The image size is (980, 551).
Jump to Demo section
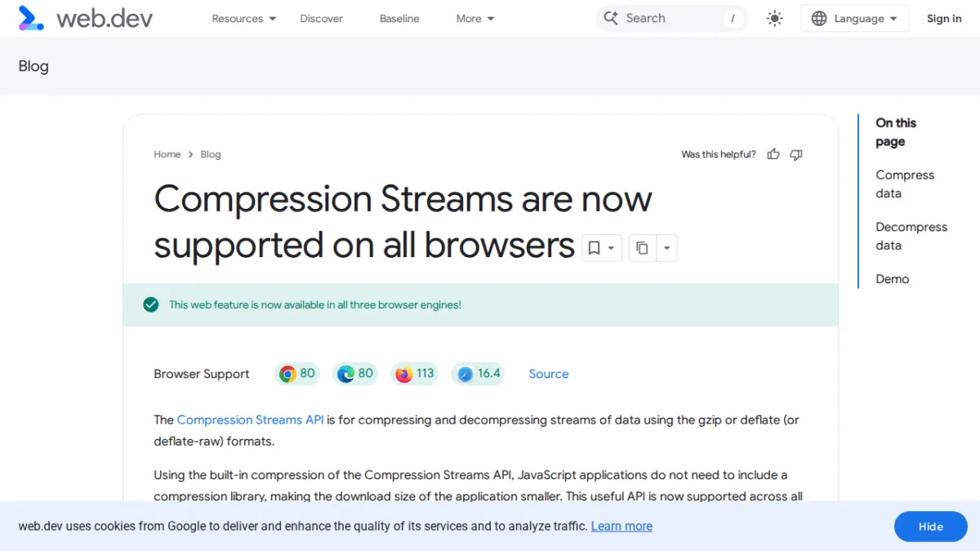892,279
